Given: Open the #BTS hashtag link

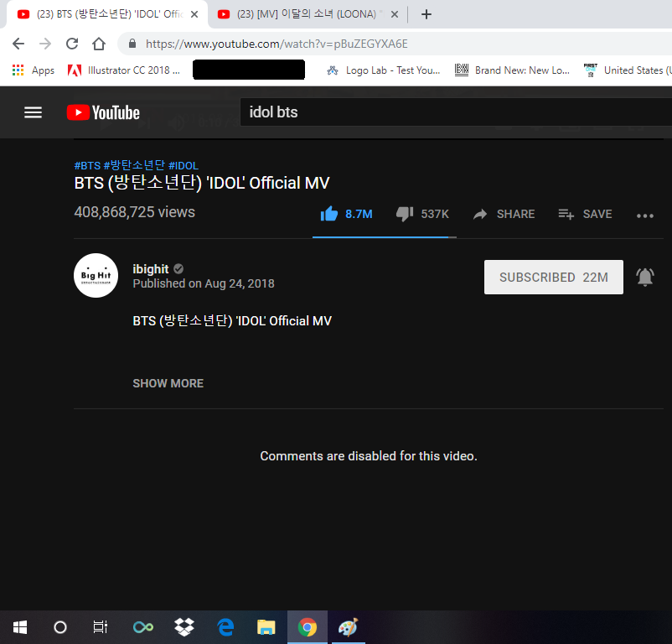Looking at the screenshot, I should click(87, 165).
